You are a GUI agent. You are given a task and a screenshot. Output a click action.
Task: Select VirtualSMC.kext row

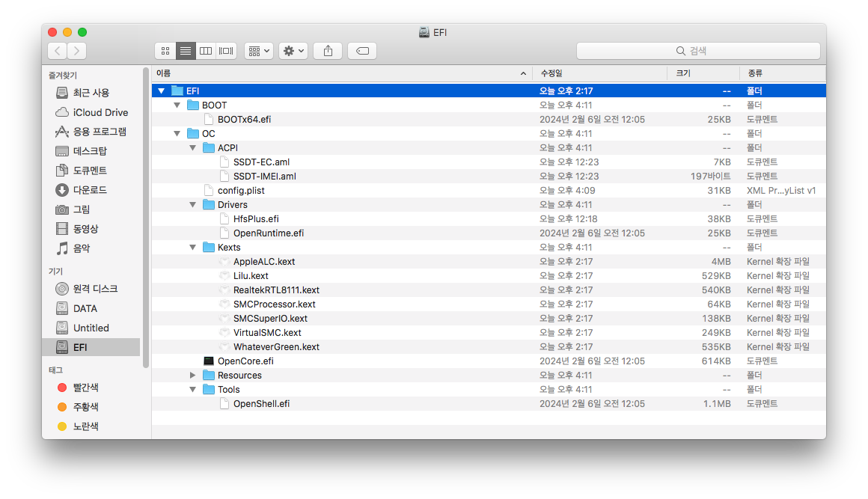(x=489, y=332)
